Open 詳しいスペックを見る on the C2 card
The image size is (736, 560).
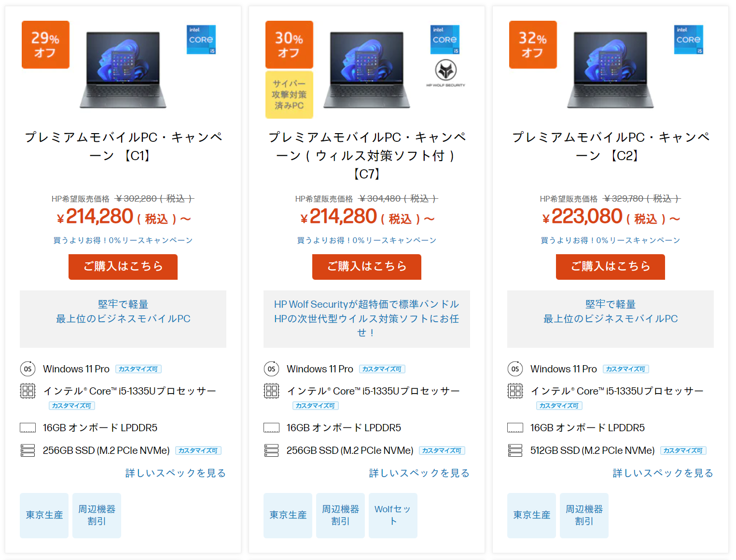click(x=662, y=473)
